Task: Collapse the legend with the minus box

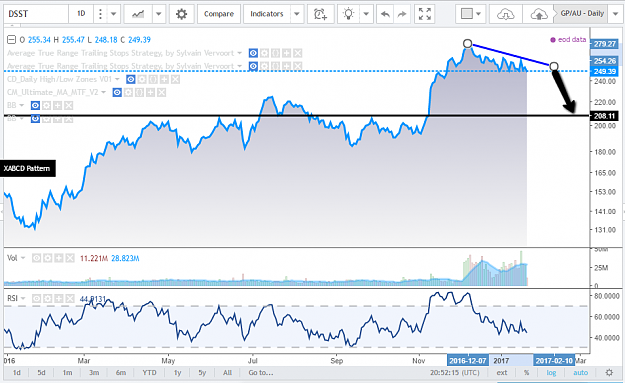Action: tap(12, 39)
